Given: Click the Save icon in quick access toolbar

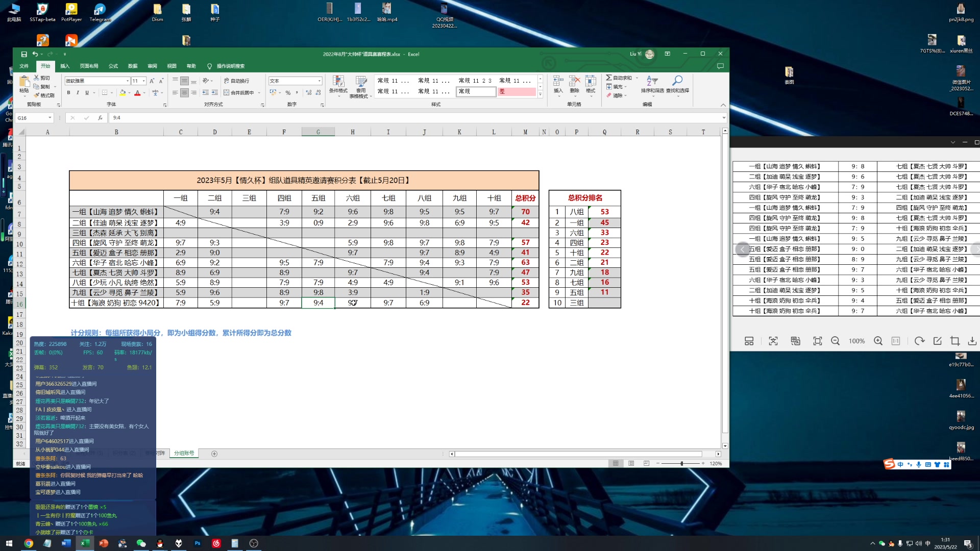Looking at the screenshot, I should (x=23, y=54).
